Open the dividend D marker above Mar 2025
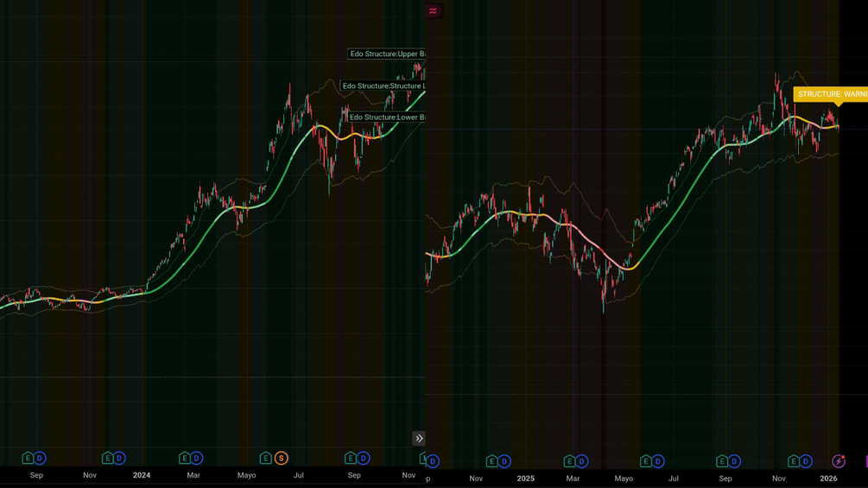The width and height of the screenshot is (868, 488). 582,461
